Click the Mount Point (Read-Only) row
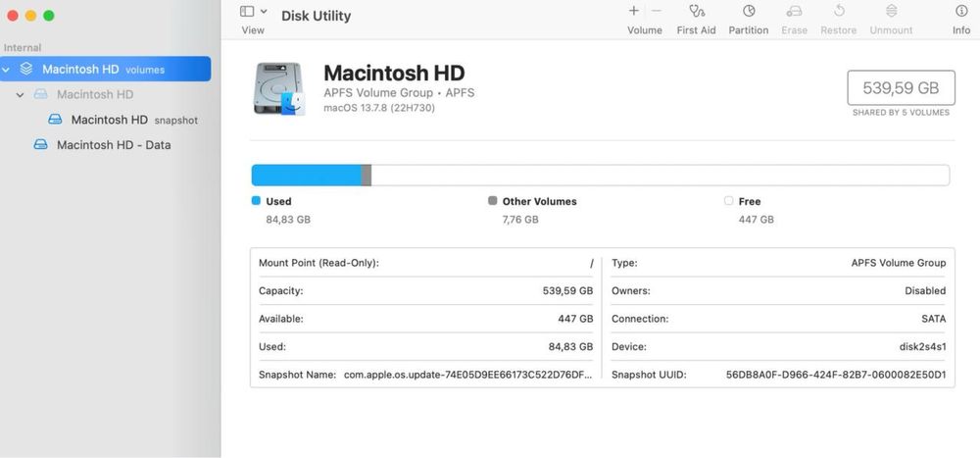Image resolution: width=980 pixels, height=458 pixels. coord(425,263)
